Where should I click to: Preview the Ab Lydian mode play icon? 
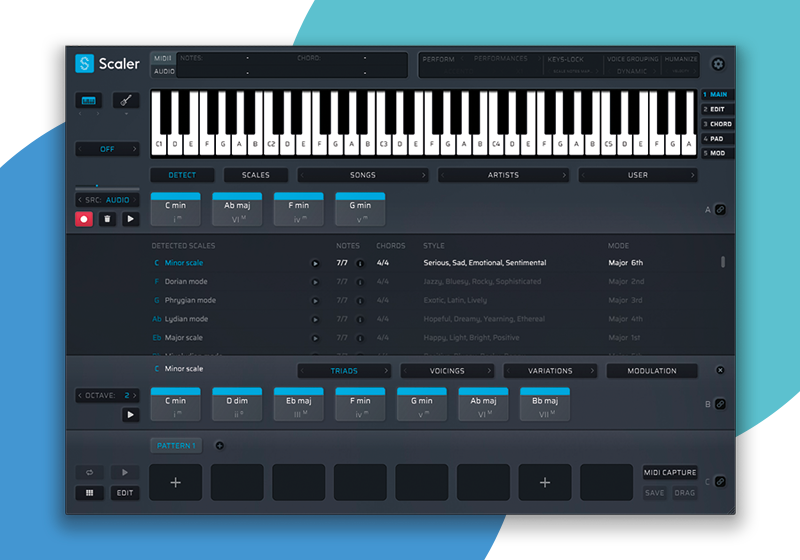315,320
